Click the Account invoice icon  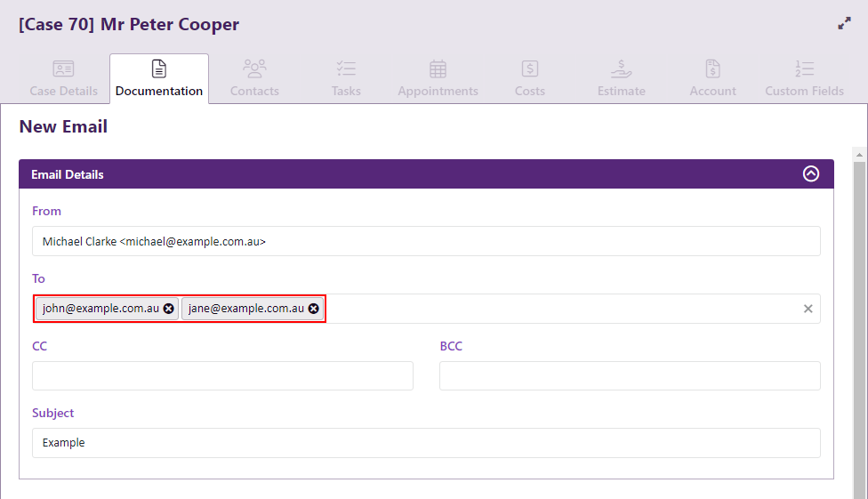pos(712,68)
